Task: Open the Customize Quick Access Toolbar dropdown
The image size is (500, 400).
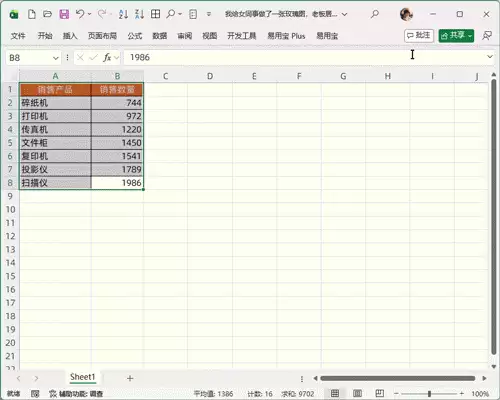Action: (x=209, y=14)
